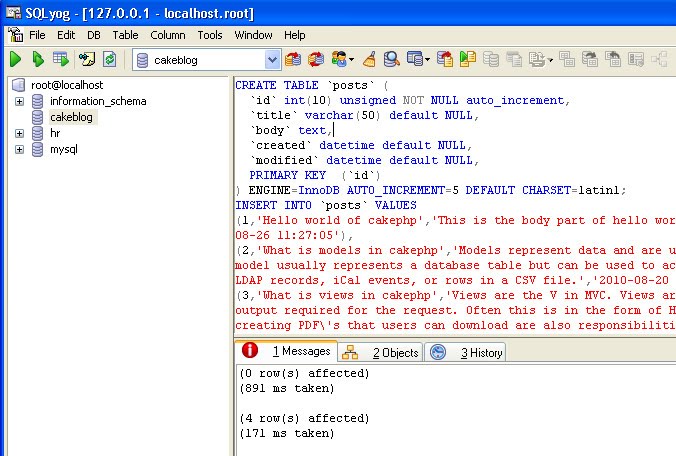Click database icon with red circular arrows
The image size is (676, 456).
click(x=316, y=59)
